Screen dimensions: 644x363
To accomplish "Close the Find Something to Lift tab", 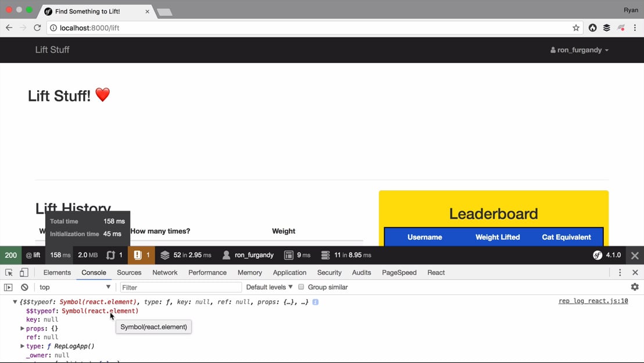I will pyautogui.click(x=147, y=12).
